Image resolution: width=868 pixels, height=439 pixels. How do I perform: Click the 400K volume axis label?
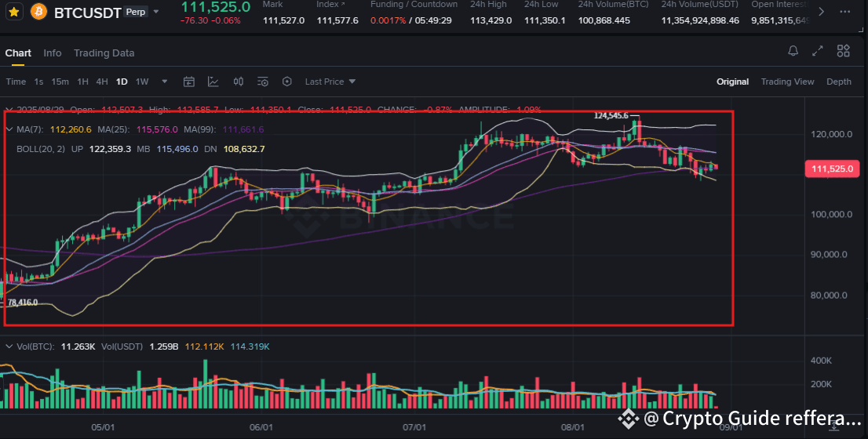coord(822,361)
